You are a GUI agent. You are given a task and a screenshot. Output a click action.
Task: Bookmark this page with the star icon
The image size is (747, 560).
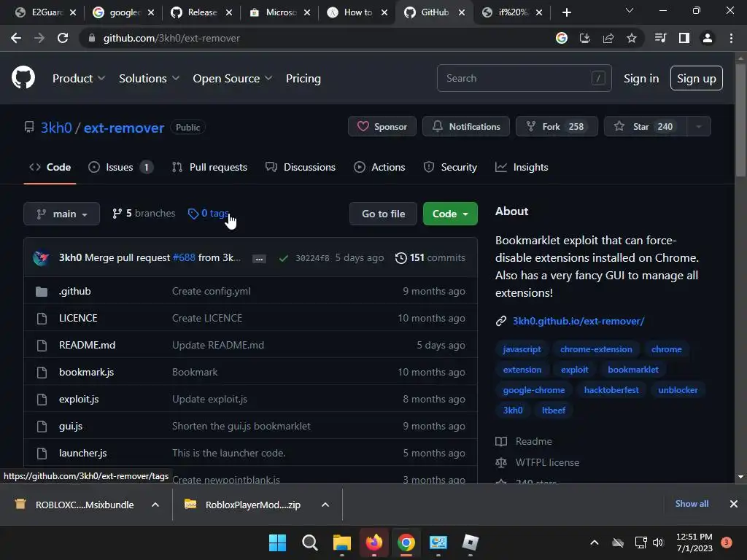pyautogui.click(x=631, y=38)
